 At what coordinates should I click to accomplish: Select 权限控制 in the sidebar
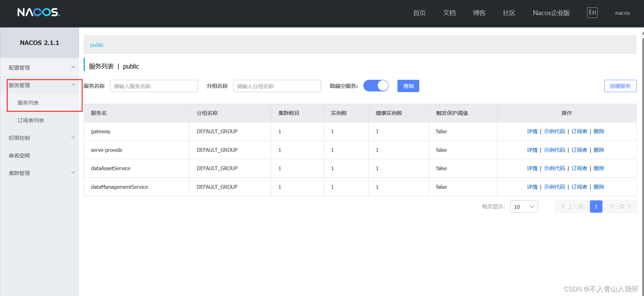pos(19,138)
